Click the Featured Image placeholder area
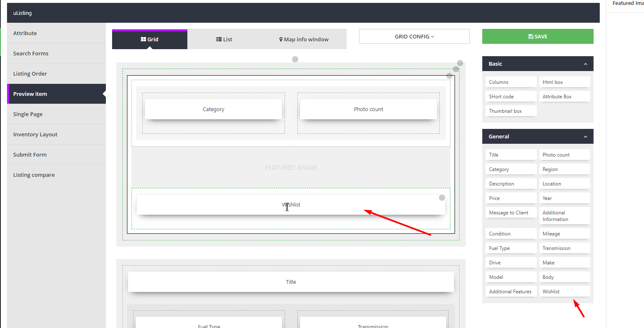The width and height of the screenshot is (644, 328). click(x=291, y=168)
